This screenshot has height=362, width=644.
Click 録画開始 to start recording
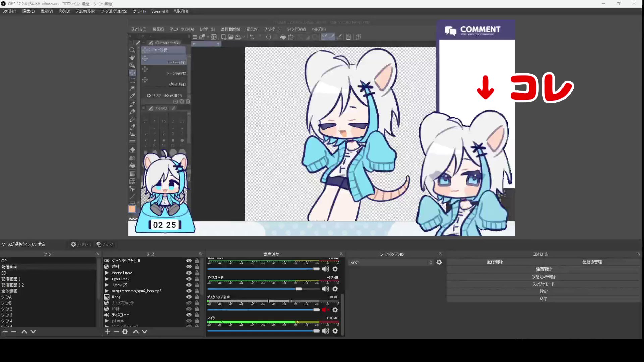544,269
